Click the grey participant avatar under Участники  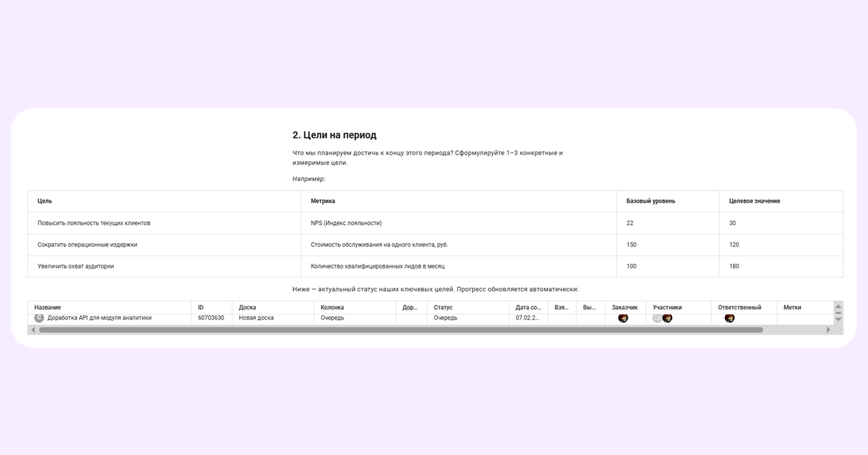(657, 318)
